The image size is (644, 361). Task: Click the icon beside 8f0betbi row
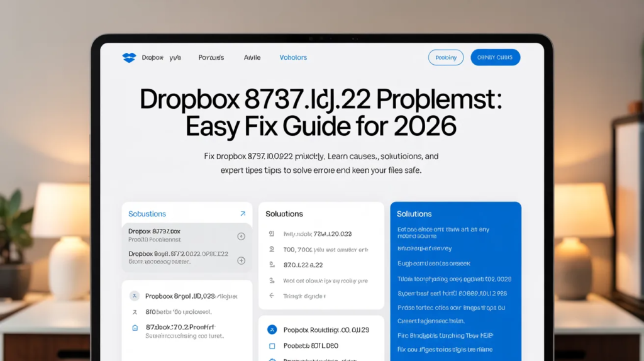coord(135,312)
